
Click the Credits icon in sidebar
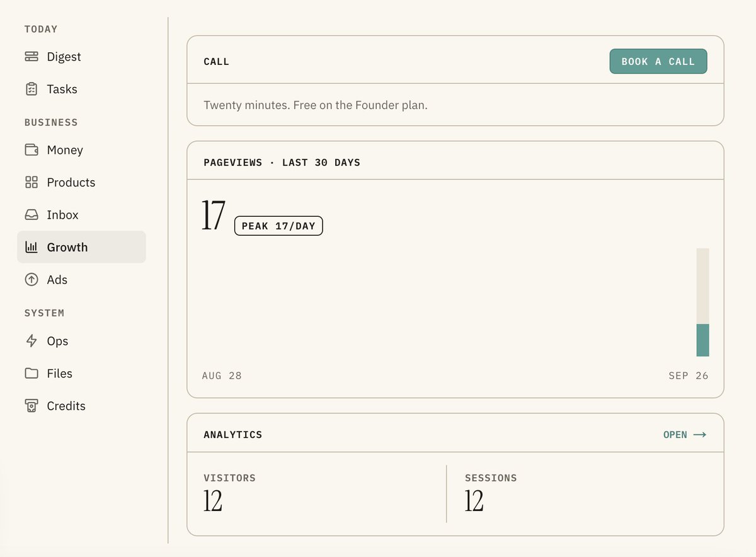click(x=31, y=406)
